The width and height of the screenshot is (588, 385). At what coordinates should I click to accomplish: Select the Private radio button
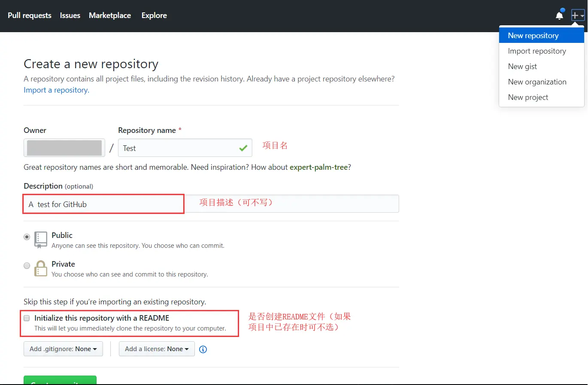27,265
